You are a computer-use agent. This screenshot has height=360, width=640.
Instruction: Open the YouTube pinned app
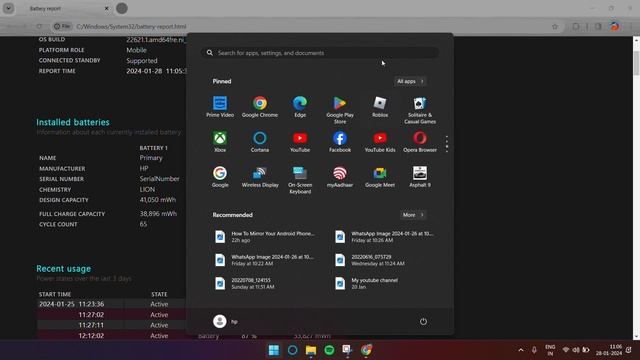(x=300, y=142)
